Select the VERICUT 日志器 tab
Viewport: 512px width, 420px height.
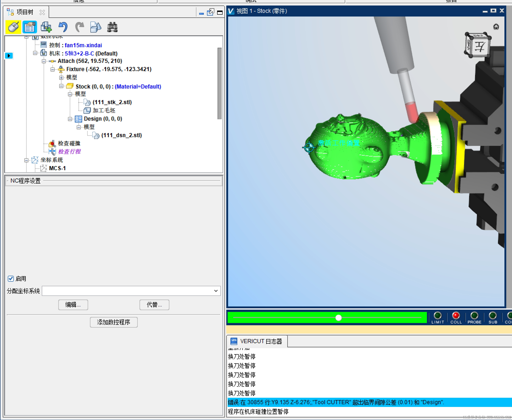(257, 341)
